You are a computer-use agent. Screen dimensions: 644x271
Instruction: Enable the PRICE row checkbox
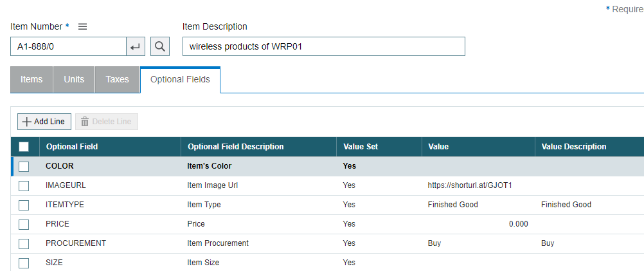(24, 224)
